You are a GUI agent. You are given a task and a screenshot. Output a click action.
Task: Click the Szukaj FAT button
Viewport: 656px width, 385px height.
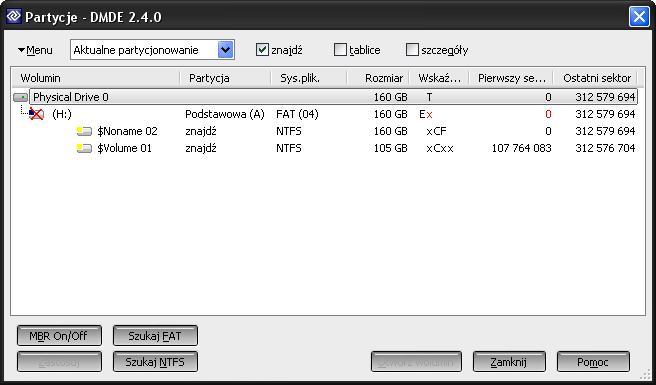click(x=155, y=336)
